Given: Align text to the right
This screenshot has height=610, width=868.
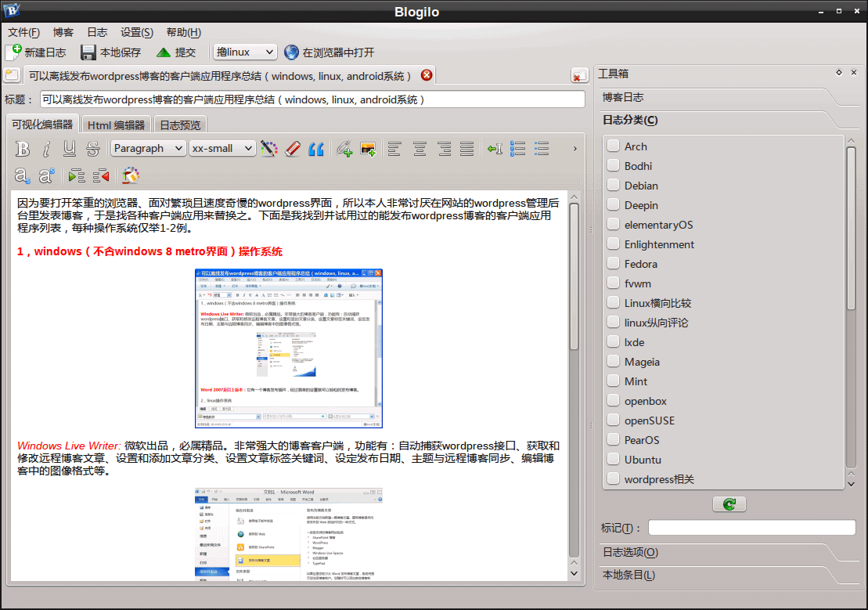Looking at the screenshot, I should click(x=444, y=149).
